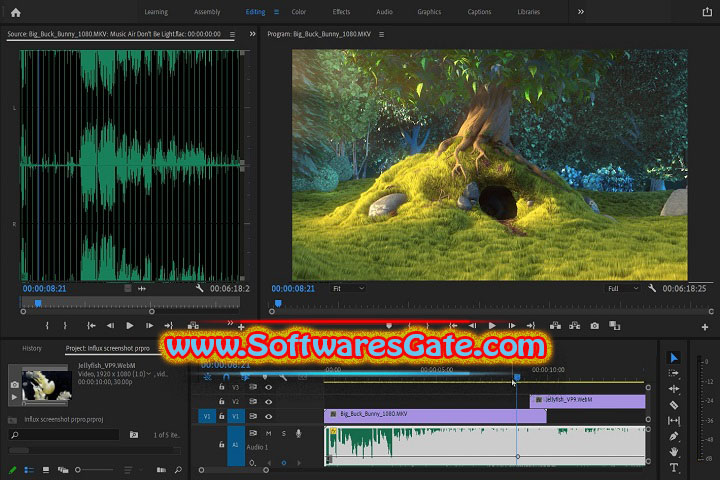This screenshot has height=480, width=720.
Task: Mute Audio 1 with the M button
Action: click(x=269, y=433)
